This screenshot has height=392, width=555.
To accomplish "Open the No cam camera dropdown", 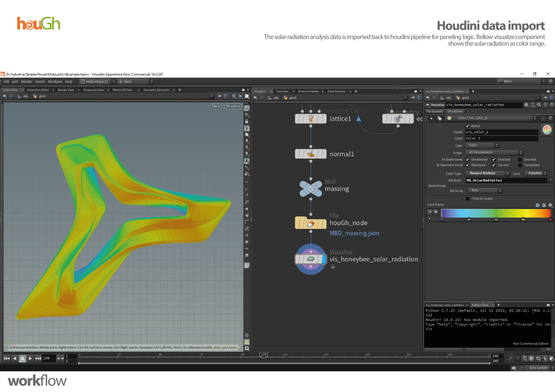I will click(233, 106).
